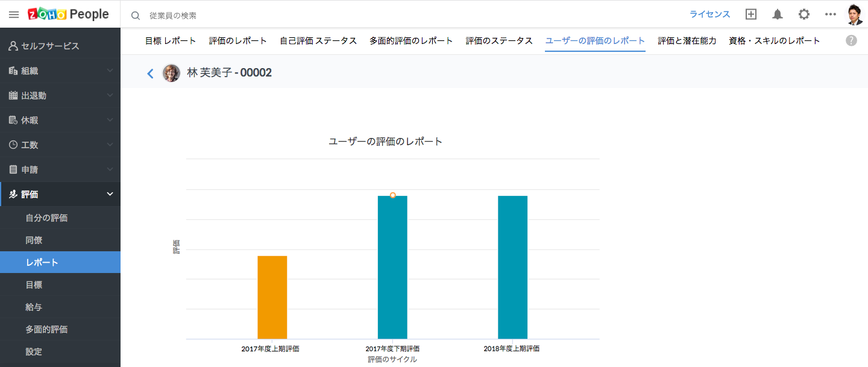This screenshot has height=367, width=868.
Task: Click the axis label 2017年度下期評価
Action: tap(392, 348)
